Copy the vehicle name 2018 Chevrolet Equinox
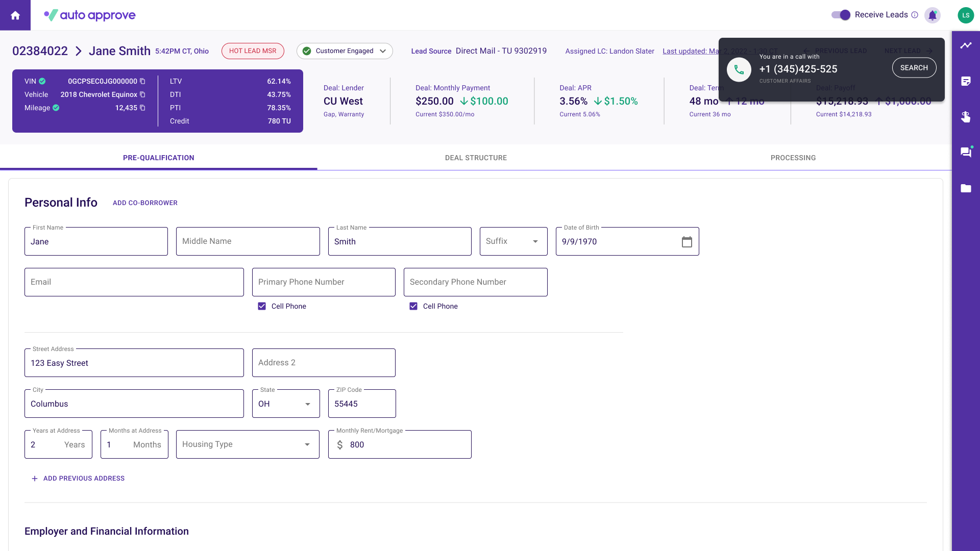 [142, 94]
